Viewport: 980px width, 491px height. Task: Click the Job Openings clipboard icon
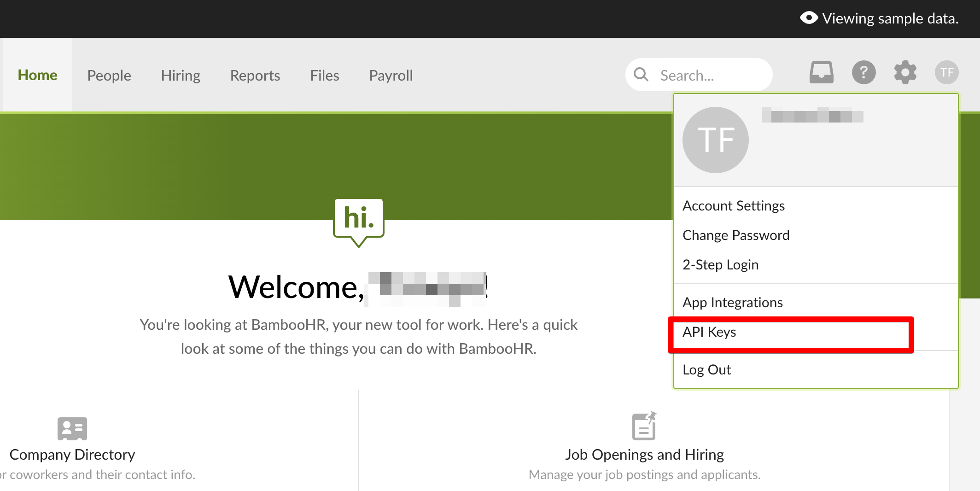click(644, 426)
